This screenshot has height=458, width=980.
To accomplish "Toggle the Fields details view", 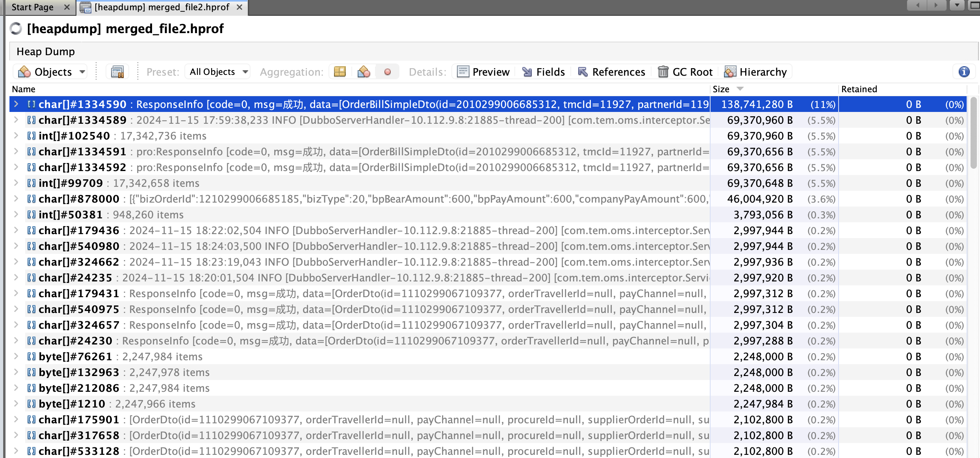I will click(x=544, y=72).
